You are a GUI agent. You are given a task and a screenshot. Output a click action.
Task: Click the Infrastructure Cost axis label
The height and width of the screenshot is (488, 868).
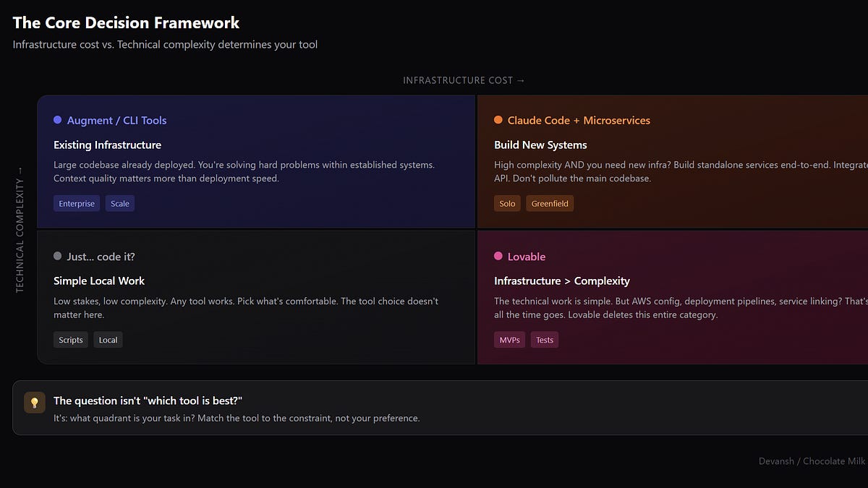click(464, 80)
